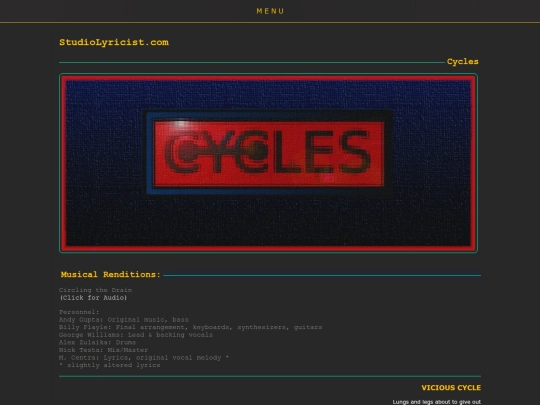The width and height of the screenshot is (540, 405).
Task: Click the VICIOUS CYCLE heading
Action: (x=451, y=388)
